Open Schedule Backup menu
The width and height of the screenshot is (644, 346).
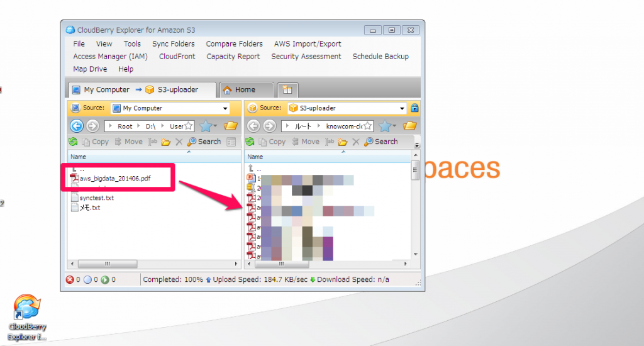click(x=380, y=57)
